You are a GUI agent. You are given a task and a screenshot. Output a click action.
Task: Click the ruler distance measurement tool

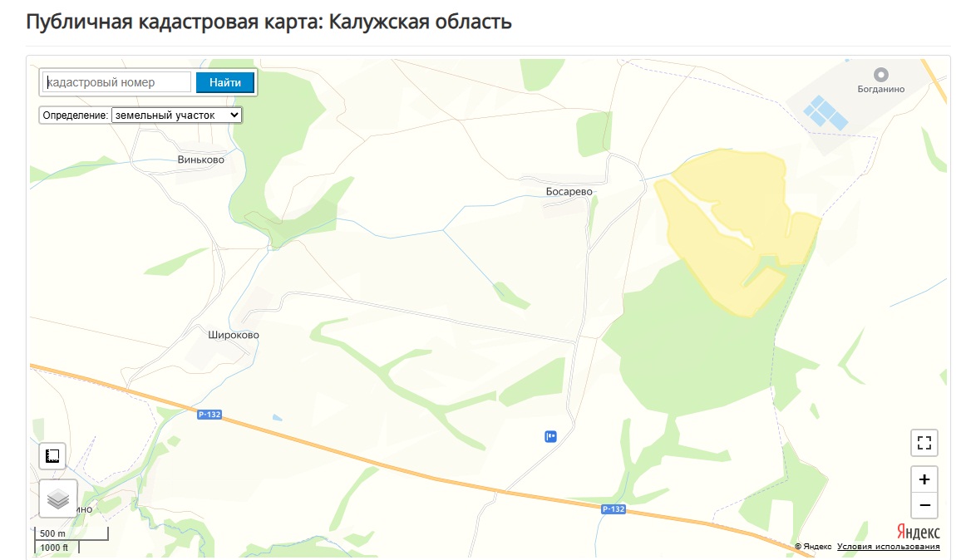pos(52,455)
